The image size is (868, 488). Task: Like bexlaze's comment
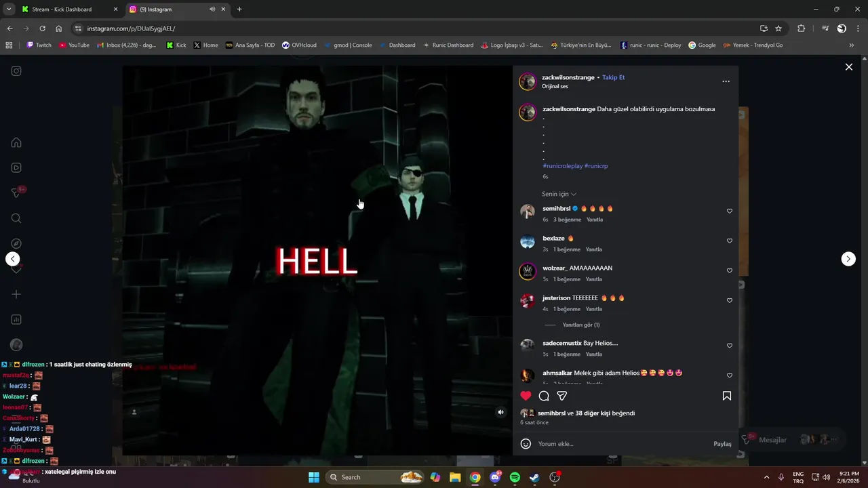coord(730,241)
